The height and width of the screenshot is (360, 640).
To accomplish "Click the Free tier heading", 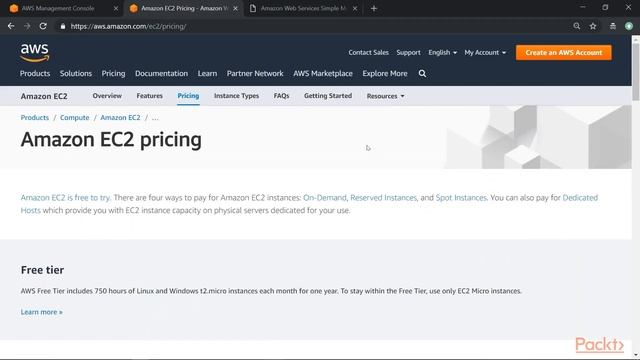I will click(42, 270).
